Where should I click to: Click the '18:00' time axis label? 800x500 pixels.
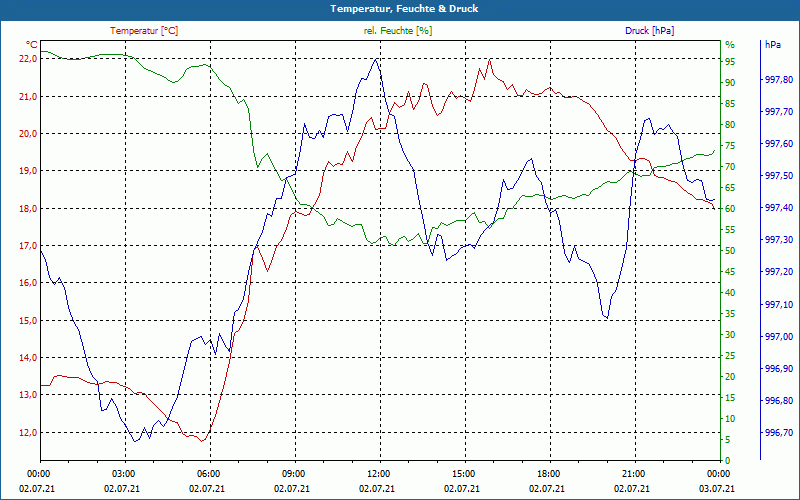(x=548, y=473)
